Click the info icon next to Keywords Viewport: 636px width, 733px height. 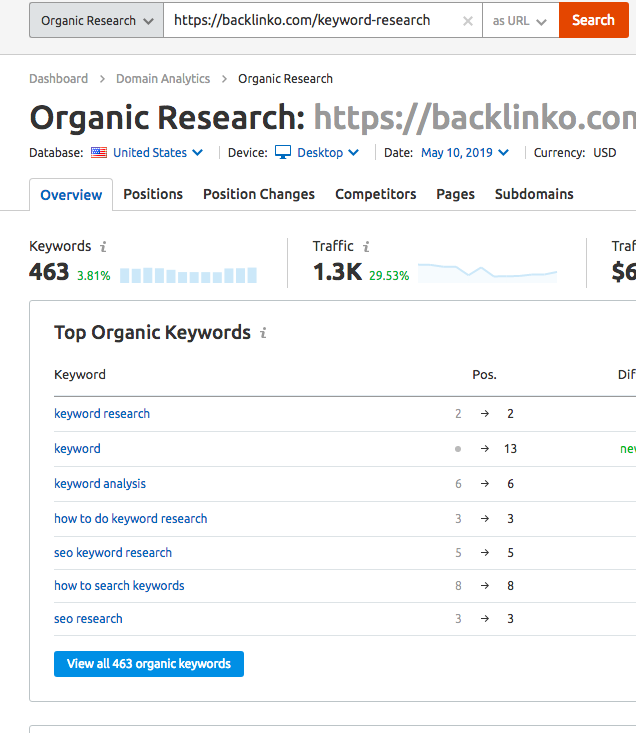[x=104, y=247]
